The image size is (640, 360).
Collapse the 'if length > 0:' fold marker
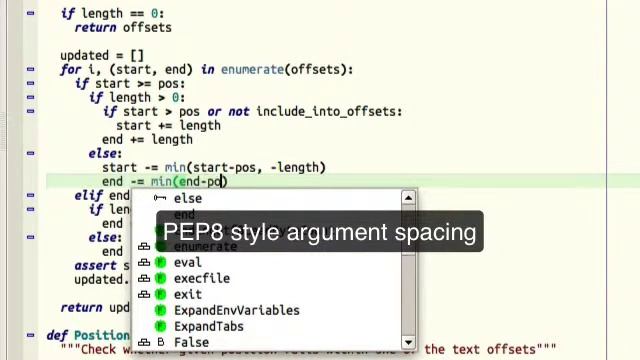coord(30,97)
